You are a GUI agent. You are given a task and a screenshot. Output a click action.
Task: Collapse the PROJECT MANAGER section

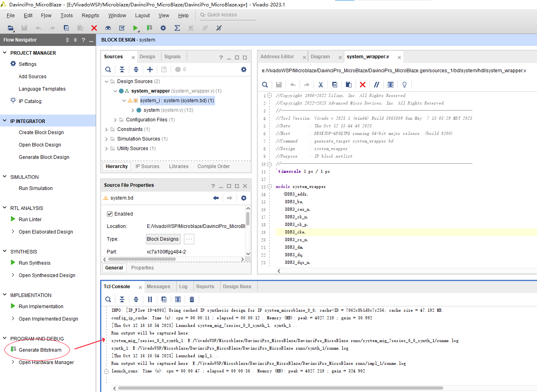(5, 53)
